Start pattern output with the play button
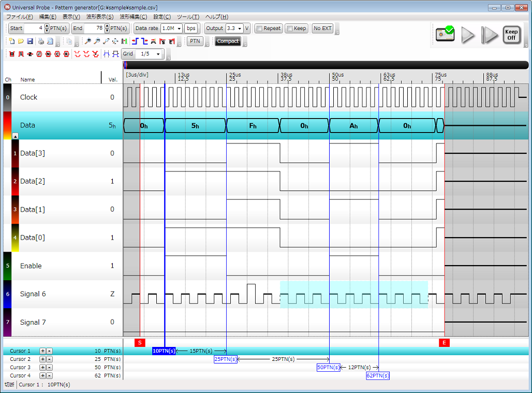This screenshot has height=393, width=532. click(468, 35)
